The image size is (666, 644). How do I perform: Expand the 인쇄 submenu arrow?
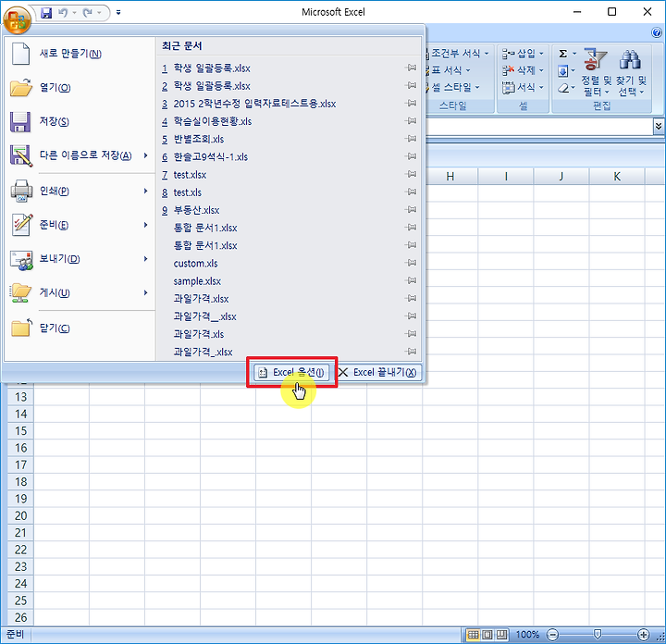pos(146,192)
